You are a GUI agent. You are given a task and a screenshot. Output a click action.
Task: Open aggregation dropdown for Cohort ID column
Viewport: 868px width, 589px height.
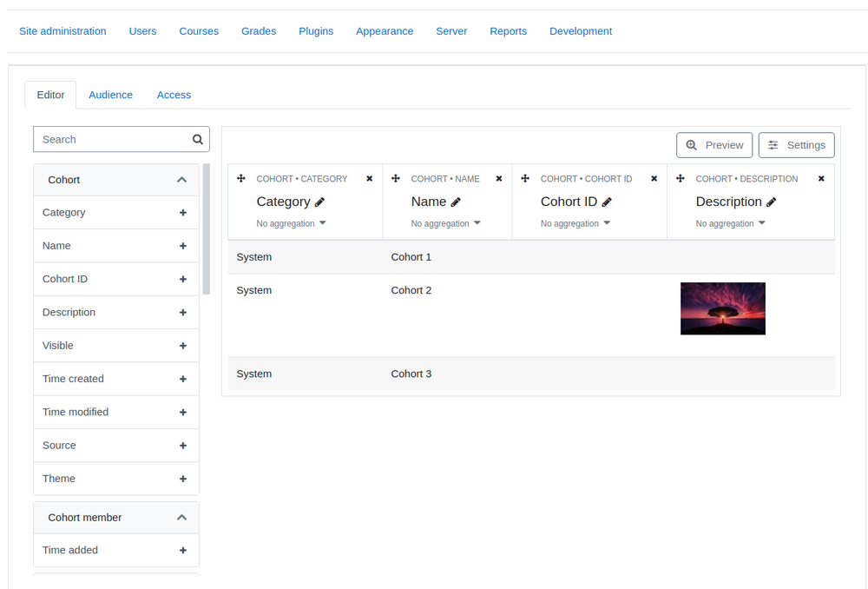(575, 223)
